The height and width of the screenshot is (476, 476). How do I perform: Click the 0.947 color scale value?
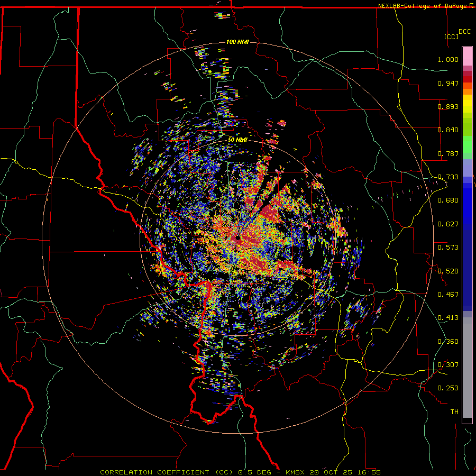448,83
